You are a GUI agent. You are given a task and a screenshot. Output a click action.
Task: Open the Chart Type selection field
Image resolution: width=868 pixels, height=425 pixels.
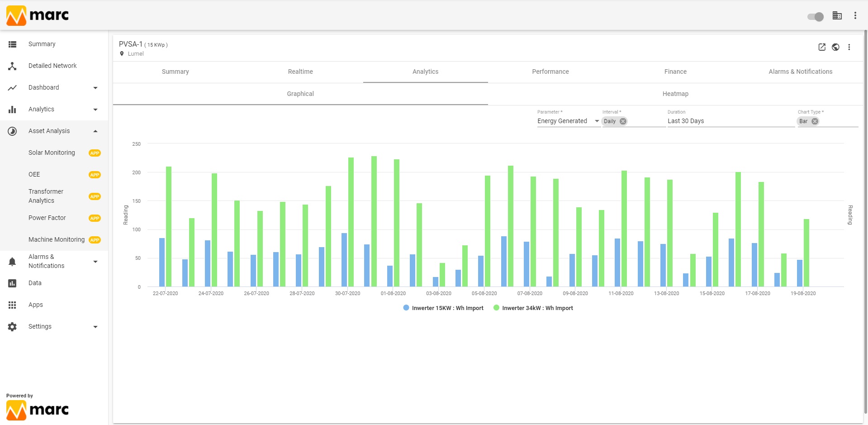click(x=828, y=121)
